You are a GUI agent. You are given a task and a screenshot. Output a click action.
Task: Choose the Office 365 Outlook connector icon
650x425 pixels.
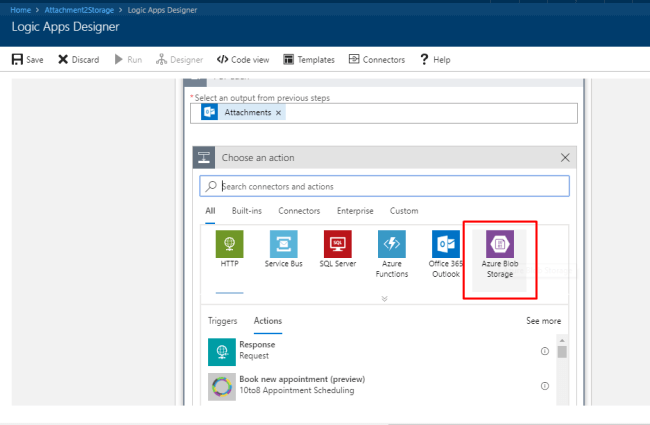446,244
